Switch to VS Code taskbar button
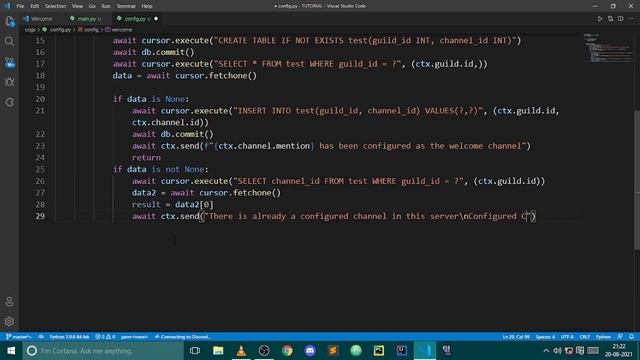This screenshot has width=640, height=360. point(425,351)
